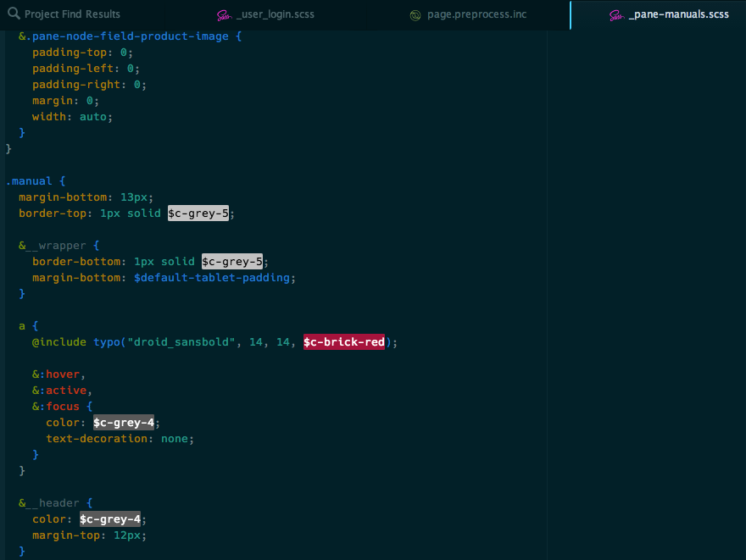Click padding-right property

click(x=76, y=85)
